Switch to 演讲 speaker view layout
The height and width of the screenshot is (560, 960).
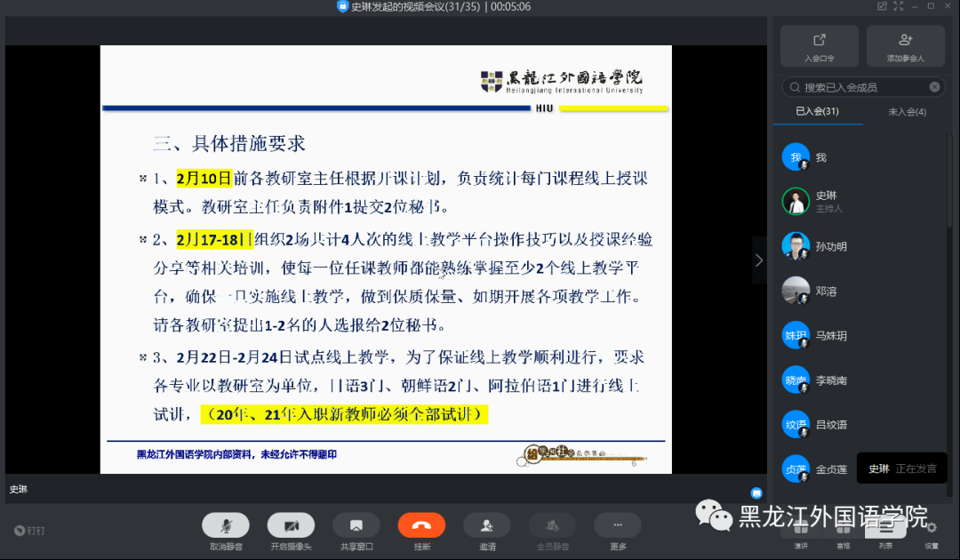click(801, 535)
